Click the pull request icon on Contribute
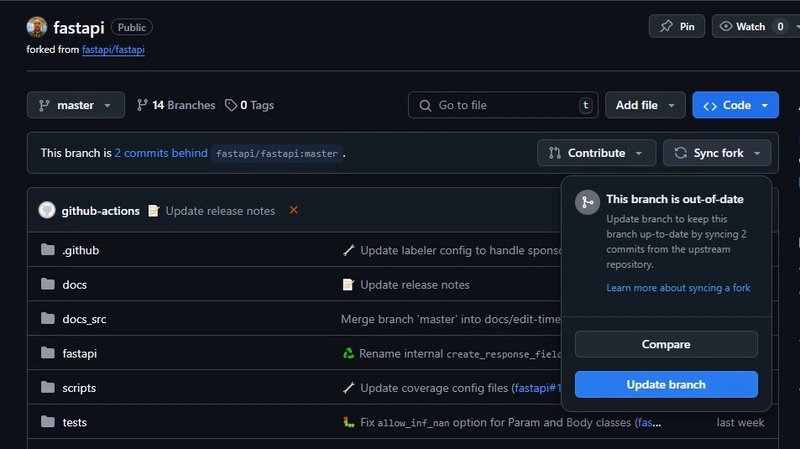The image size is (800, 449). tap(555, 153)
